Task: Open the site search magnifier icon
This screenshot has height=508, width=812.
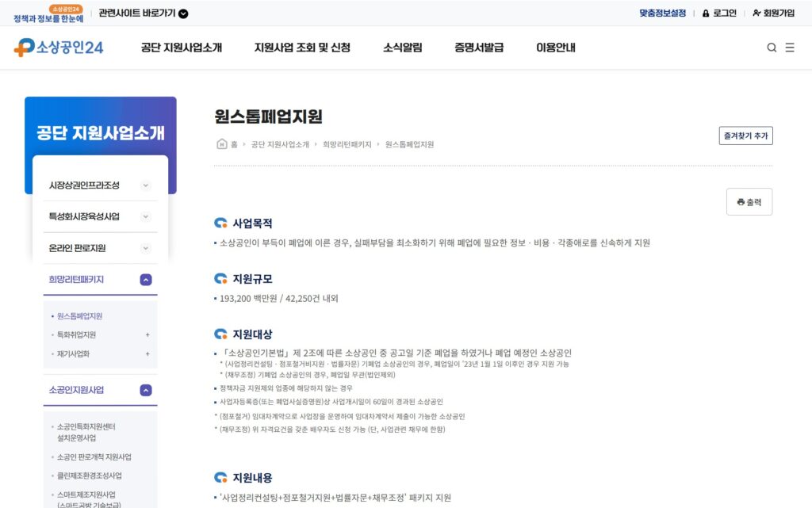Action: [x=771, y=48]
